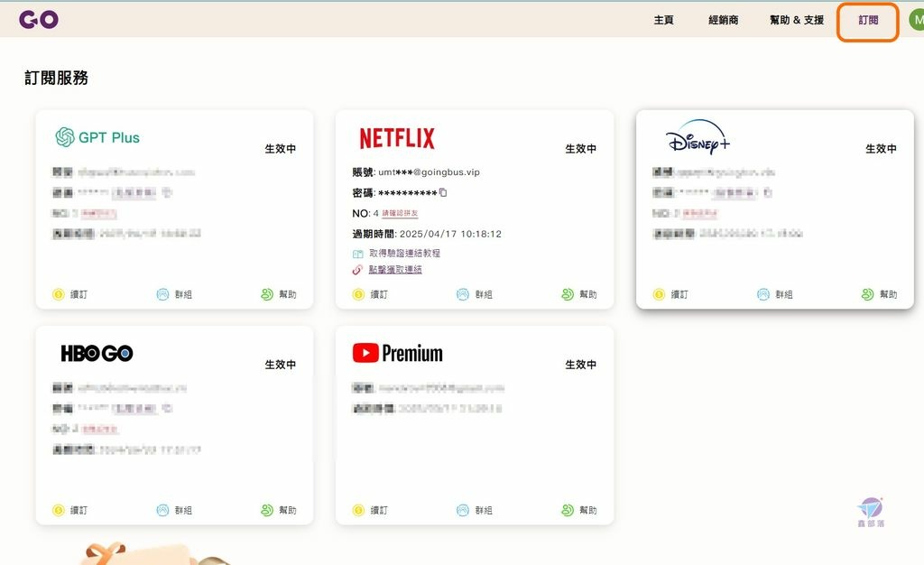Click 群組 on the HBO GO card
924x565 pixels.
point(174,510)
